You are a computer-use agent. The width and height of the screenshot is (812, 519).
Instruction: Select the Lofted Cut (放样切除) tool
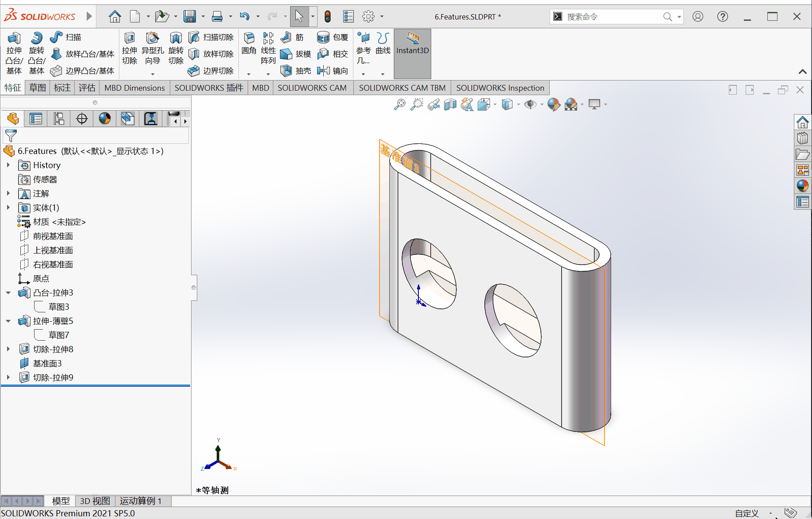[x=211, y=54]
